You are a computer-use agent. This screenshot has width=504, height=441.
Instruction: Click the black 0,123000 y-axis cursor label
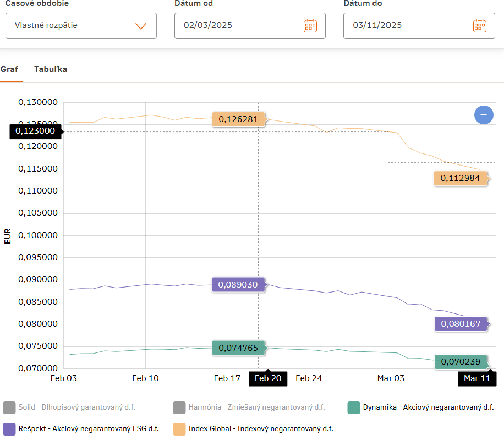coord(35,131)
